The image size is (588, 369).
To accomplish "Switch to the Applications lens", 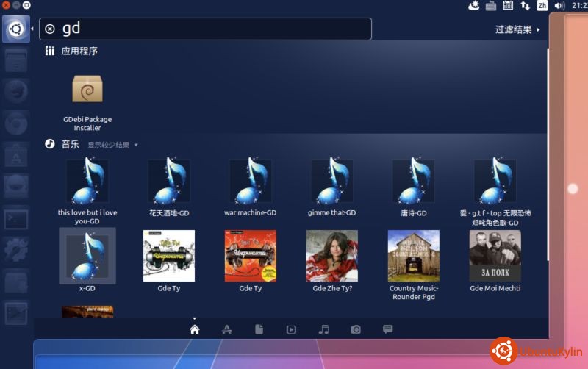I will 227,329.
